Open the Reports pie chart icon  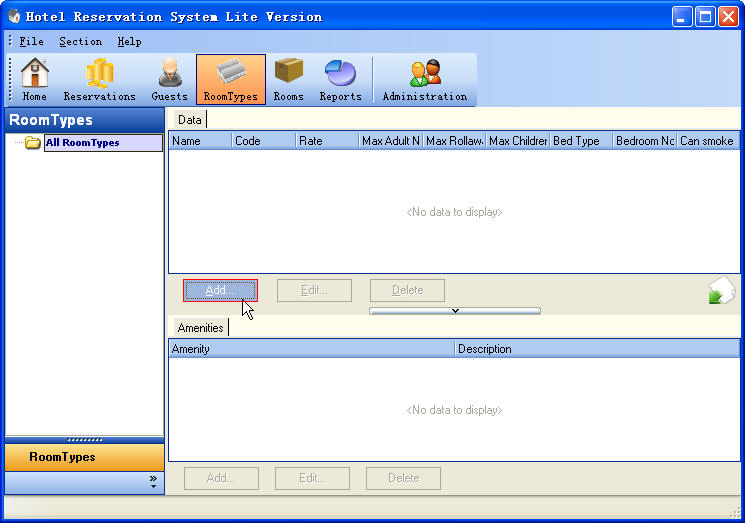[x=340, y=80]
